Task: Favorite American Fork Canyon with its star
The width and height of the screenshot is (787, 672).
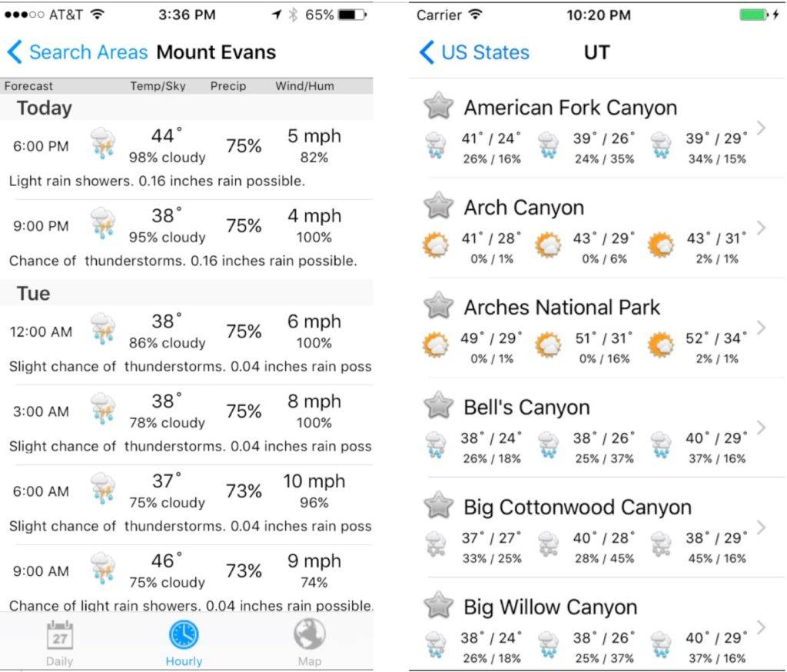Action: point(438,106)
